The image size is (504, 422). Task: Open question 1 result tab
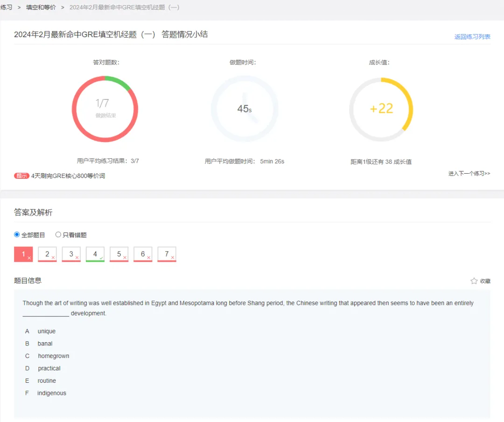point(24,254)
